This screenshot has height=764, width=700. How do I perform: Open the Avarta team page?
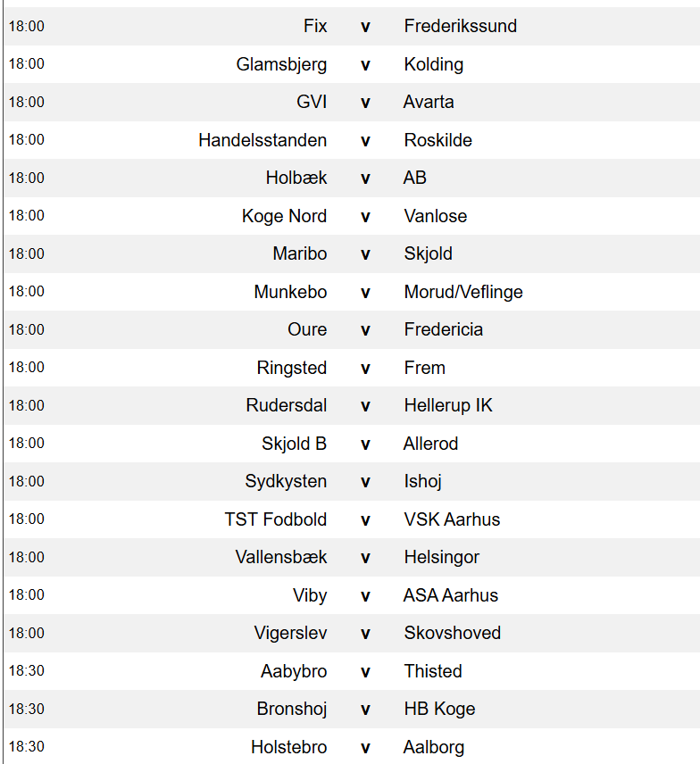[429, 103]
